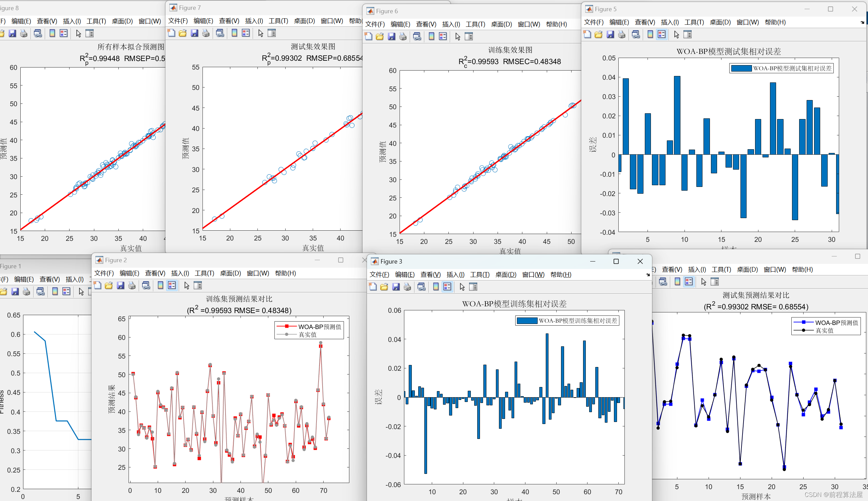Screen dimensions: 868x501
Task: Click blue legend patch in Figure 5 plot
Action: pos(741,68)
